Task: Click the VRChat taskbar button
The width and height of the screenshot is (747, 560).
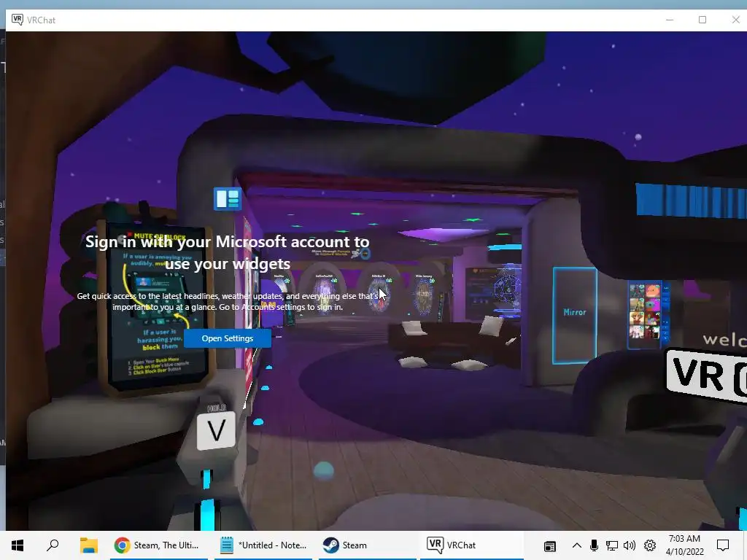Action: (x=472, y=545)
